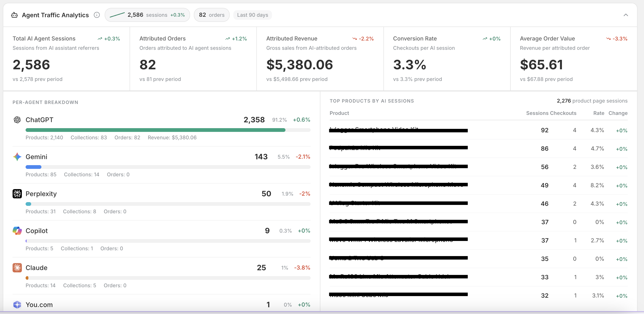Click the product row with 86 sessions
Screen dimensions: 644x314
click(479, 148)
